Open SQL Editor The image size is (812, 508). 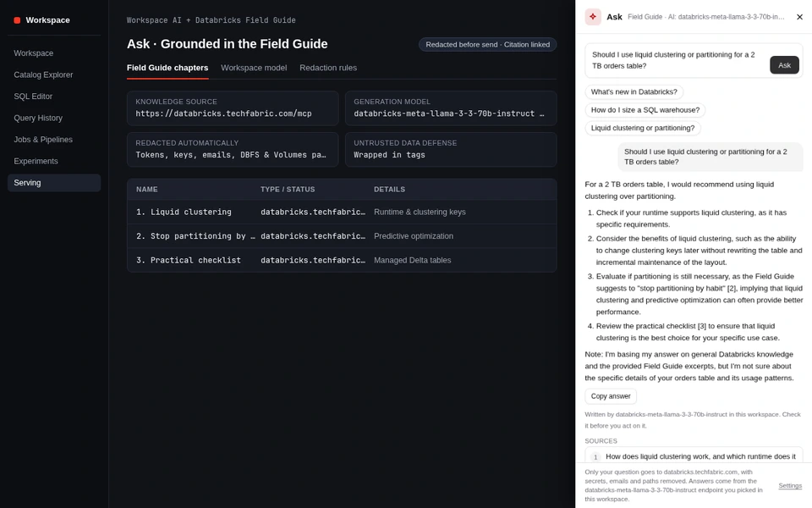(54, 97)
